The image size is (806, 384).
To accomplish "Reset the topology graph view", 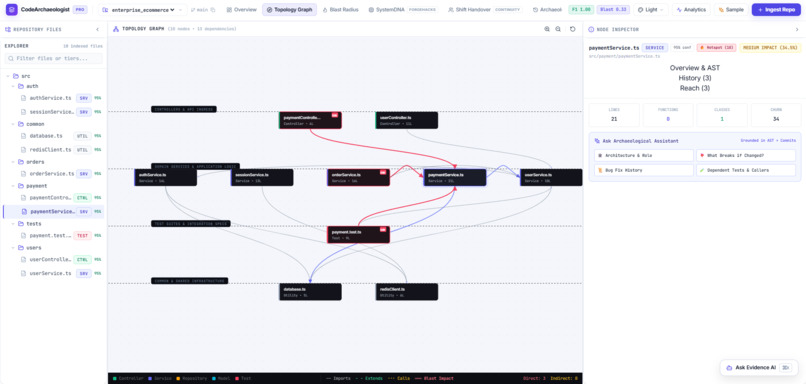I will coord(573,29).
